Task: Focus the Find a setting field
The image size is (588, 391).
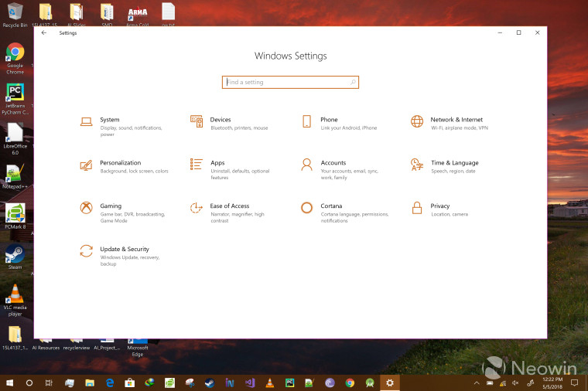Action: pyautogui.click(x=290, y=82)
